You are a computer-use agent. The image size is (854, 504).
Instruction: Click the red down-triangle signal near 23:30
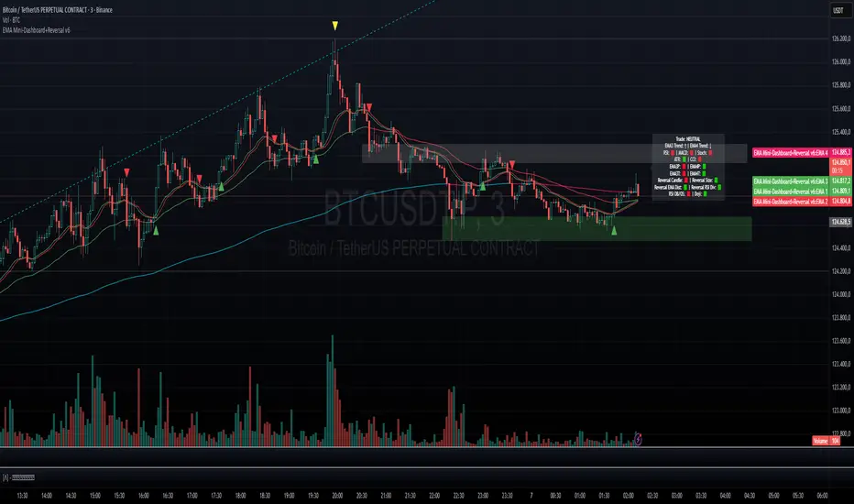pyautogui.click(x=511, y=165)
